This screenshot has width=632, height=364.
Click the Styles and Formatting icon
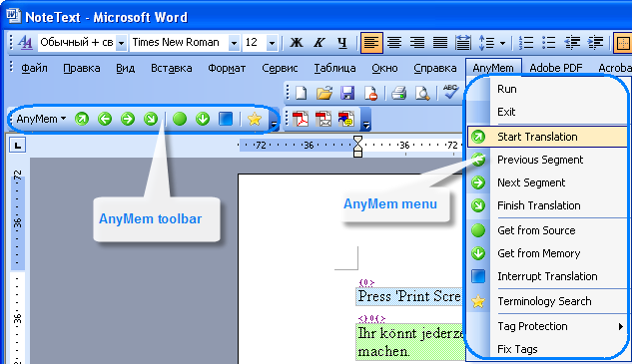(25, 42)
